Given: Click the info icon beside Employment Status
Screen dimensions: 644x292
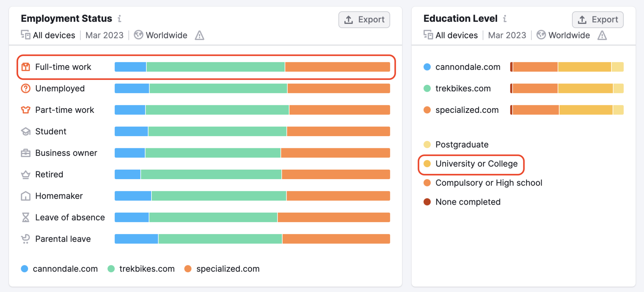Looking at the screenshot, I should 120,19.
